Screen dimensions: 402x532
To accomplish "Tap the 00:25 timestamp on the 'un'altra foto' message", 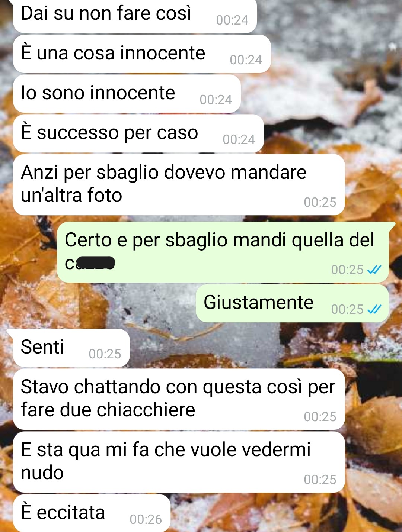I will coord(320,202).
